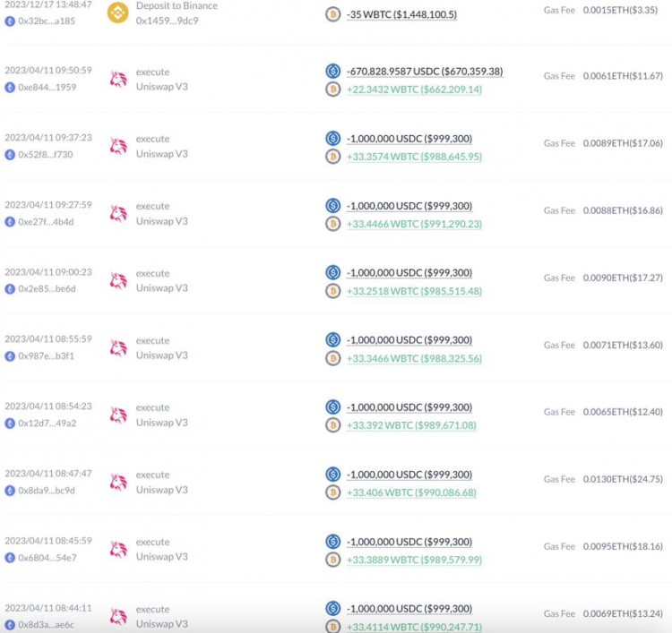Click the -35 WBTC ($1,448,100.5) amount

click(x=402, y=14)
